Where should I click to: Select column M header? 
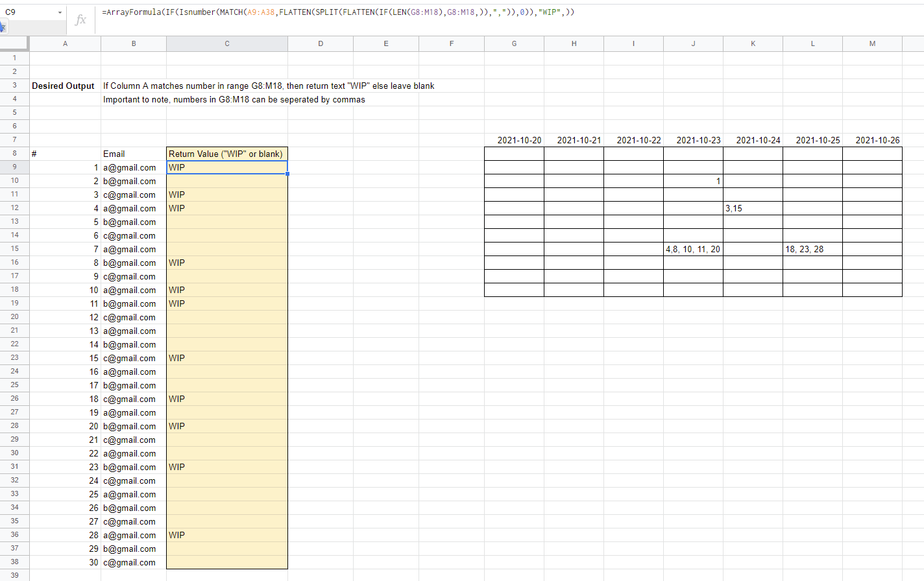(872, 43)
